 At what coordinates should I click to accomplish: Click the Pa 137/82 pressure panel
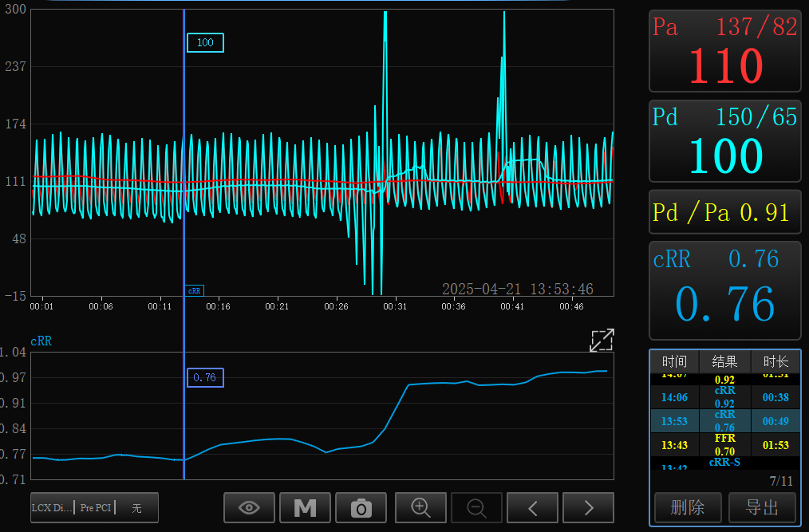click(x=725, y=50)
